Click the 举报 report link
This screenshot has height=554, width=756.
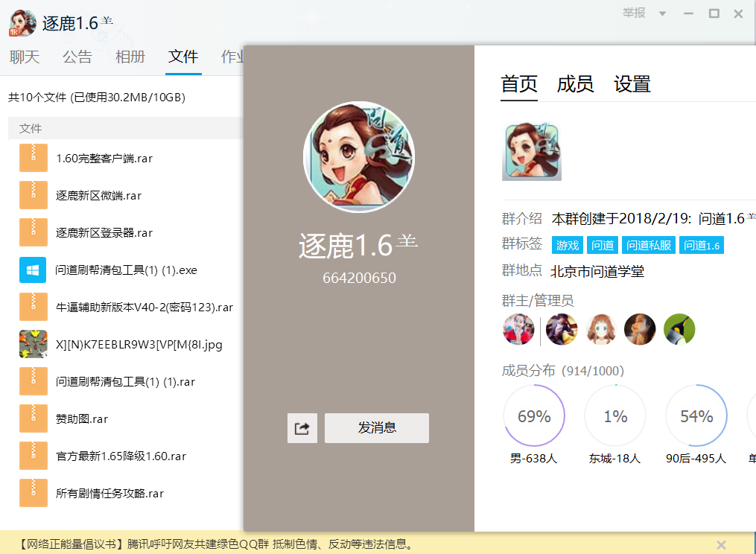point(635,13)
